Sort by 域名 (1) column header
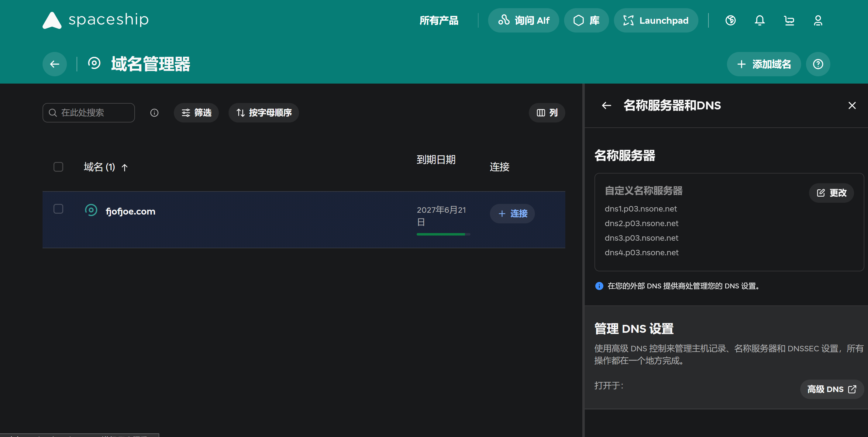This screenshot has width=868, height=437. 99,167
